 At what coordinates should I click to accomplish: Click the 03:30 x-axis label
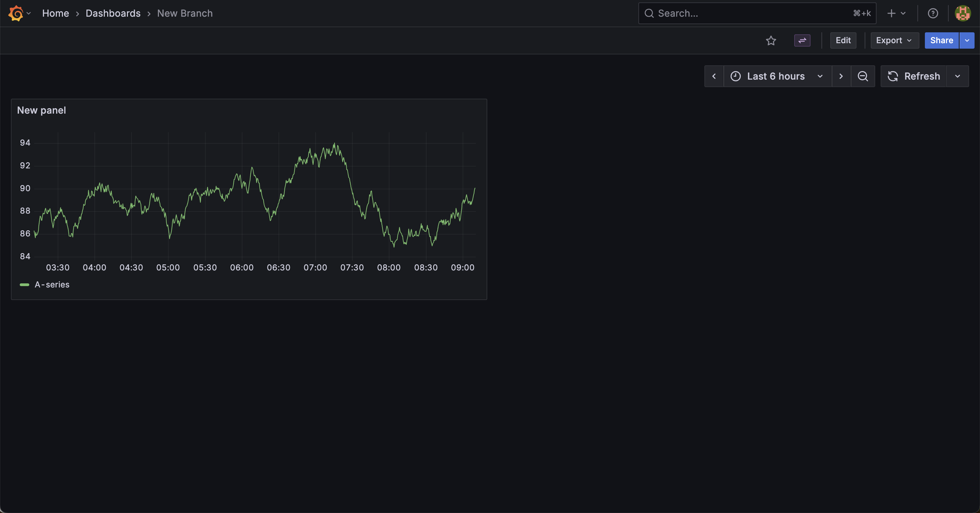[x=58, y=267]
